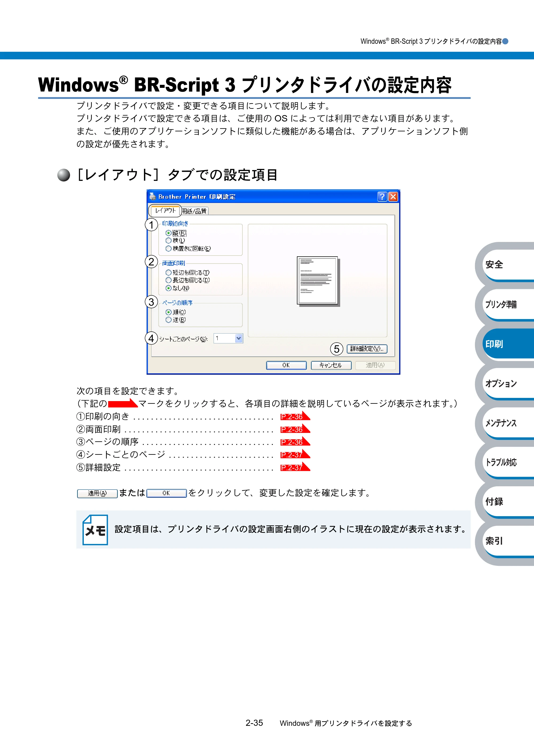
Task: Choose なし(N) for duplex printing
Action: click(168, 288)
